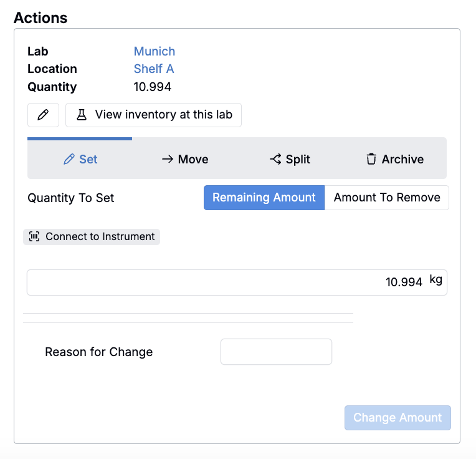Click the scanner icon on Connect to Instrument
Image resolution: width=476 pixels, height=459 pixels.
(35, 237)
